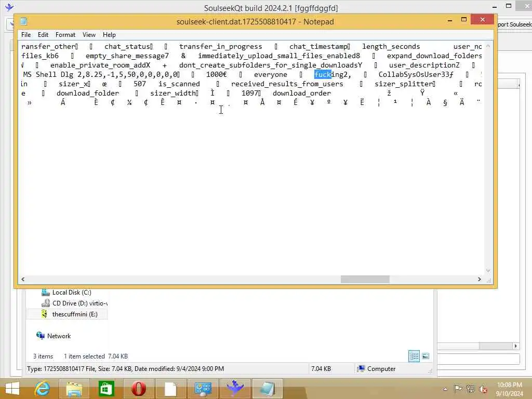Open the View menu in Notepad
The image size is (532, 399).
point(89,35)
